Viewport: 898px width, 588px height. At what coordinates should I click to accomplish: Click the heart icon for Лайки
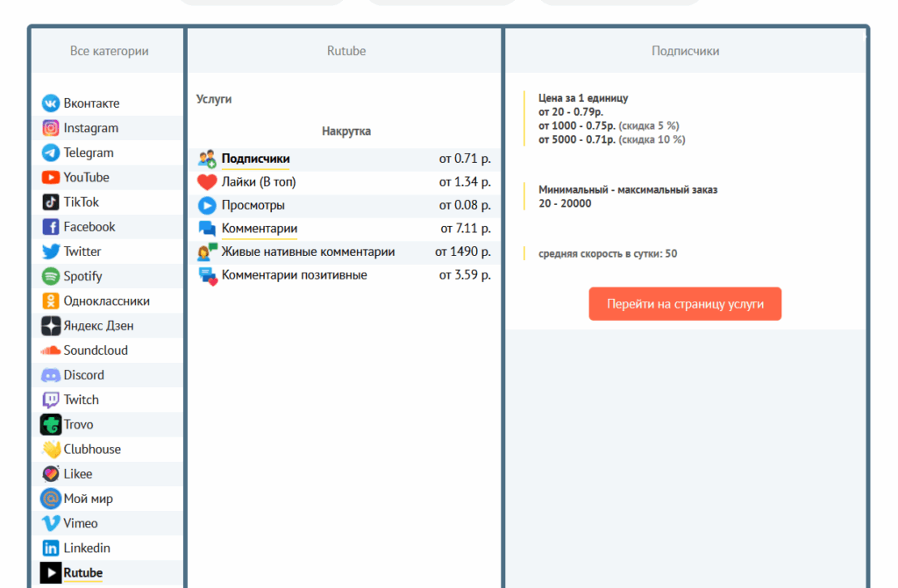point(207,182)
